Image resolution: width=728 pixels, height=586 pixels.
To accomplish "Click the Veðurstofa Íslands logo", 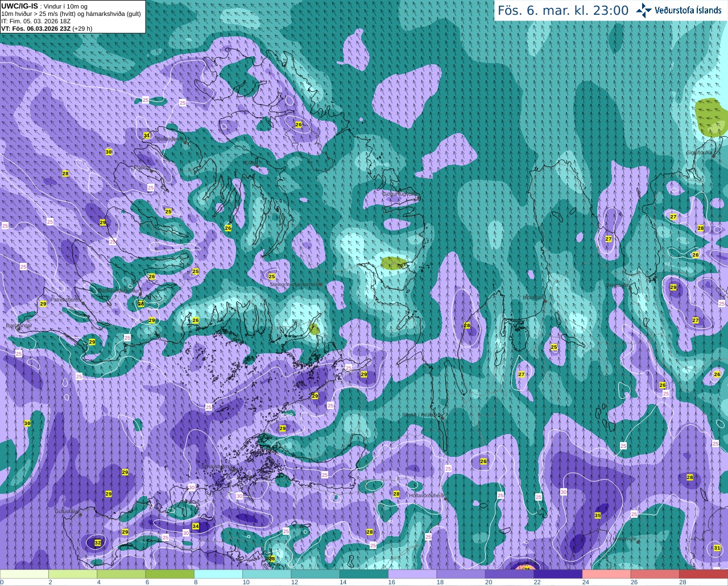I will point(679,10).
